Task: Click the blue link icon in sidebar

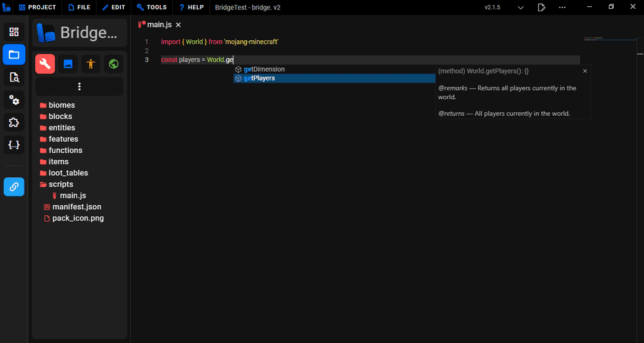Action: [x=14, y=187]
